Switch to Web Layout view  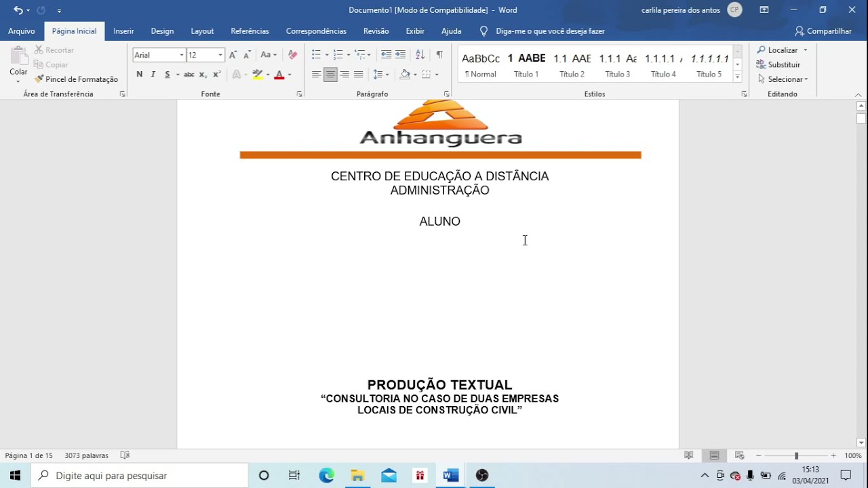coord(740,455)
